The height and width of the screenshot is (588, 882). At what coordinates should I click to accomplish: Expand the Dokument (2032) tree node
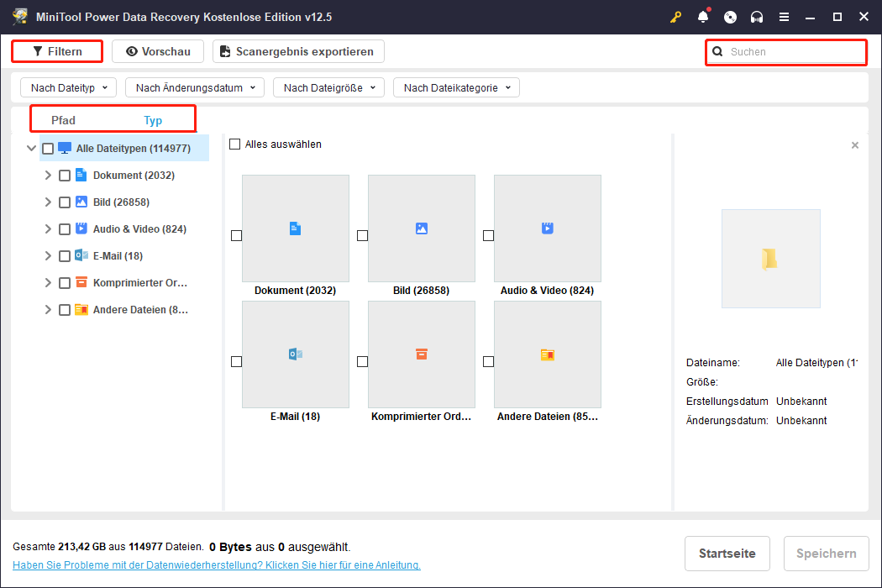coord(48,176)
